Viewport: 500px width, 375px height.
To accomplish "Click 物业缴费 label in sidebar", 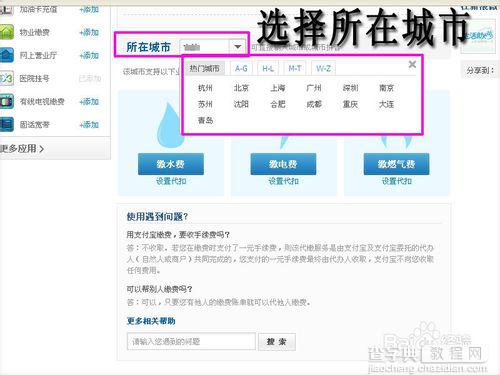I will point(35,33).
